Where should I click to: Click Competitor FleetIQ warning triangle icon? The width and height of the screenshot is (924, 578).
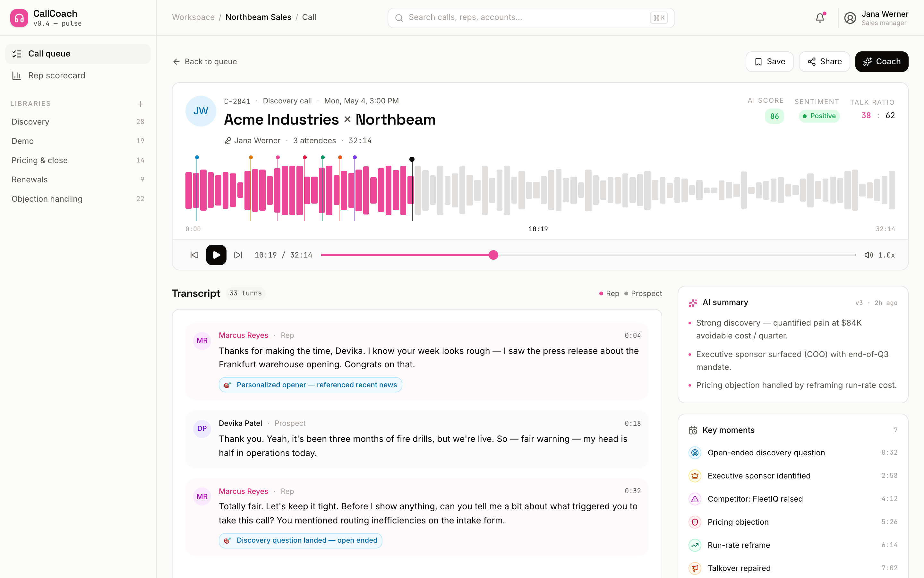pyautogui.click(x=695, y=499)
